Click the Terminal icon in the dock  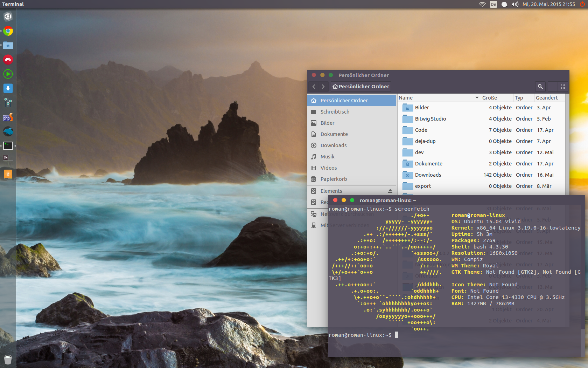tap(8, 146)
